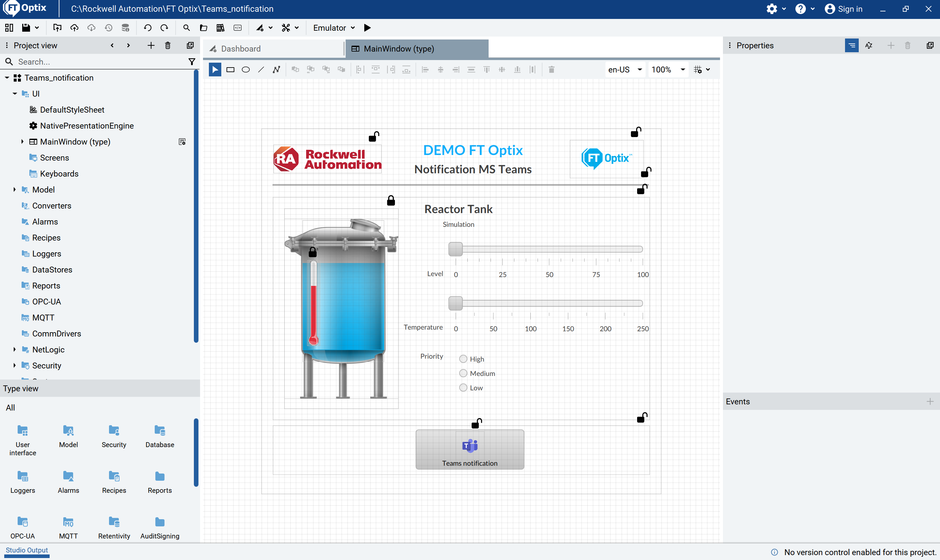
Task: Open the settings gear menu
Action: pos(776,9)
